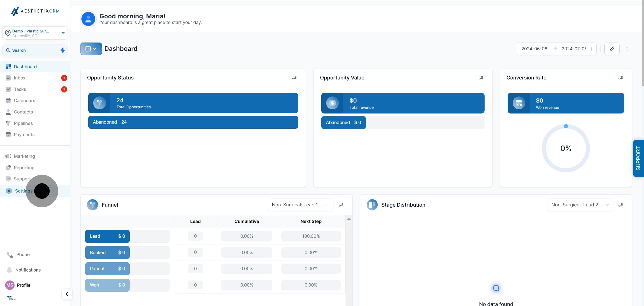Click the blue SUPPORT side button
Screen dimensions: 644x306
coord(638,158)
